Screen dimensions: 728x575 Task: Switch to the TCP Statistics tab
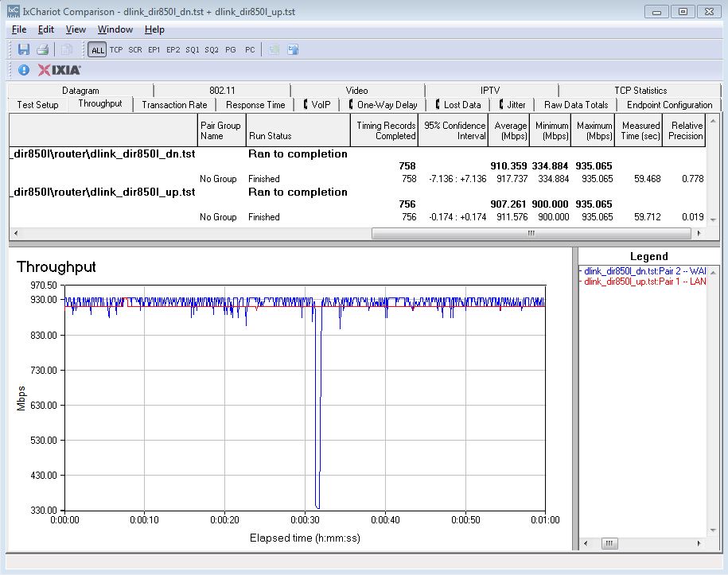pyautogui.click(x=640, y=91)
